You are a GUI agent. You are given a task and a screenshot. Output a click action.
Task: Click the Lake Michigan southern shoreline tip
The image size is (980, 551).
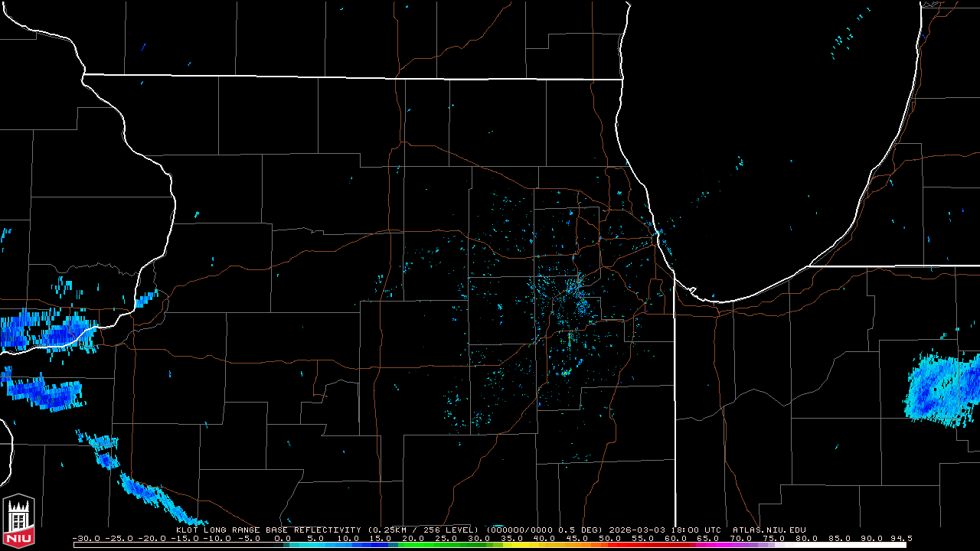pyautogui.click(x=712, y=299)
